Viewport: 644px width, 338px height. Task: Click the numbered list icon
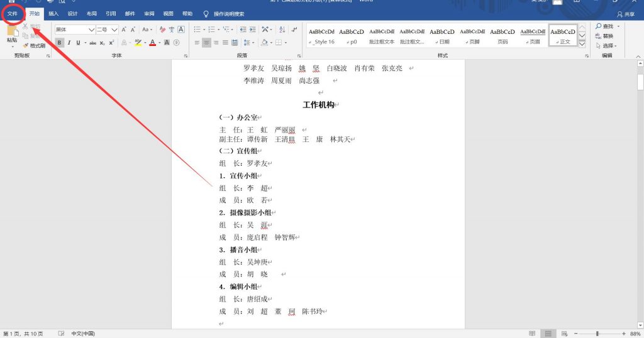[x=211, y=30]
